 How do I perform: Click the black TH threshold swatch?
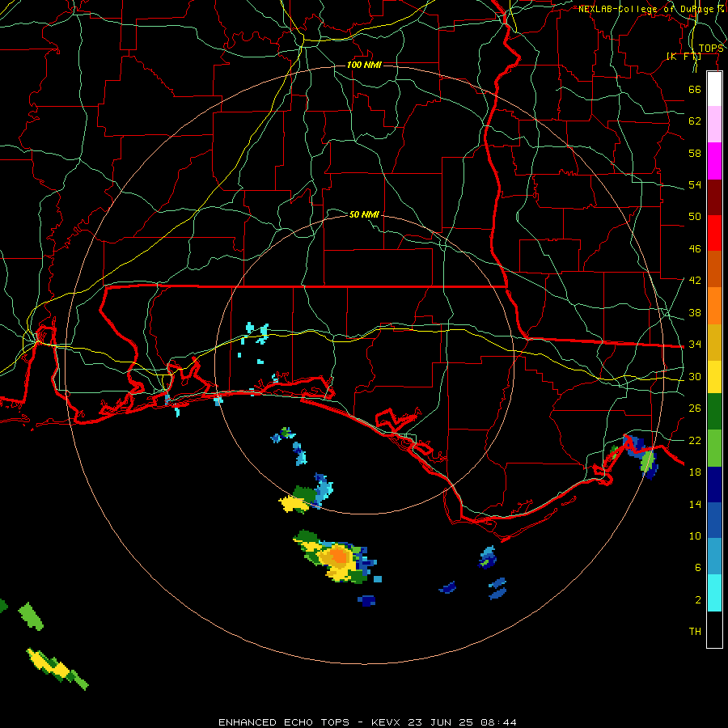point(714,629)
